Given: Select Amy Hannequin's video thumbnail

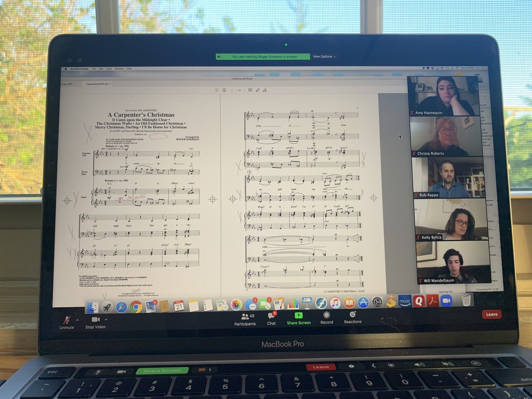Looking at the screenshot, I should coord(444,96).
